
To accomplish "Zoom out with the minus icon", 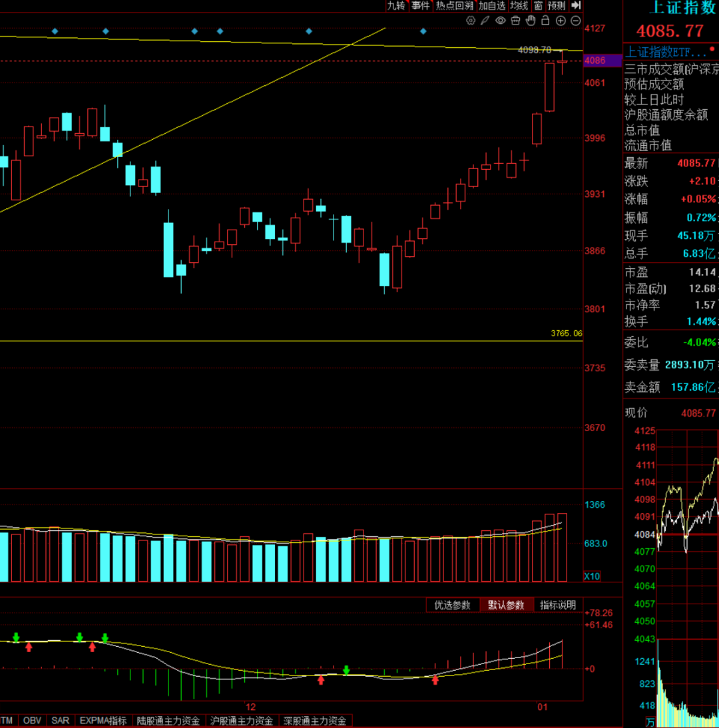I will [575, 21].
